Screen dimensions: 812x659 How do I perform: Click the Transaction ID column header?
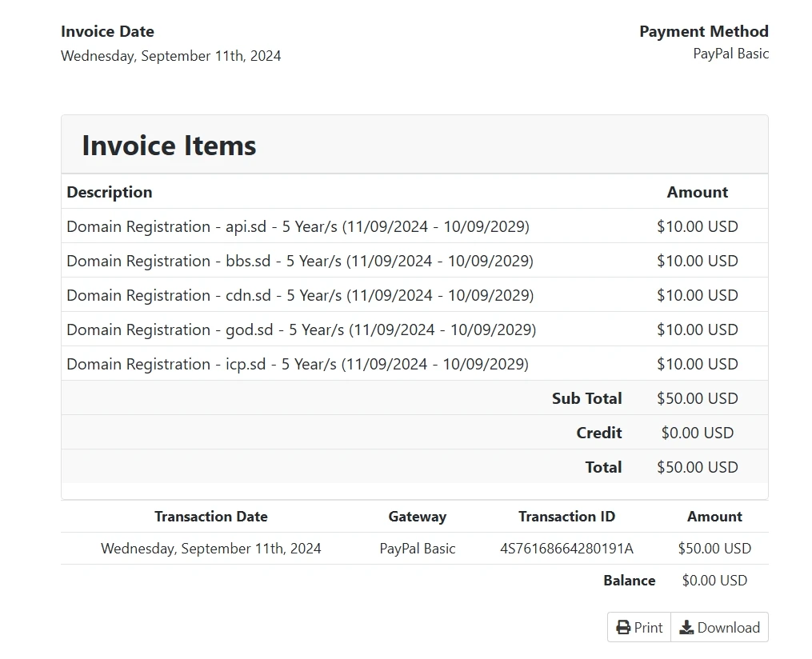[x=566, y=517]
